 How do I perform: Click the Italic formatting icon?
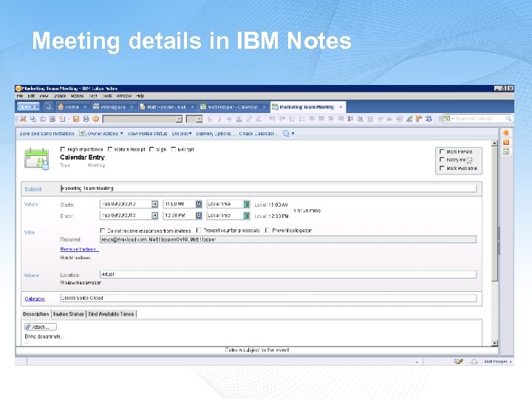click(x=219, y=119)
